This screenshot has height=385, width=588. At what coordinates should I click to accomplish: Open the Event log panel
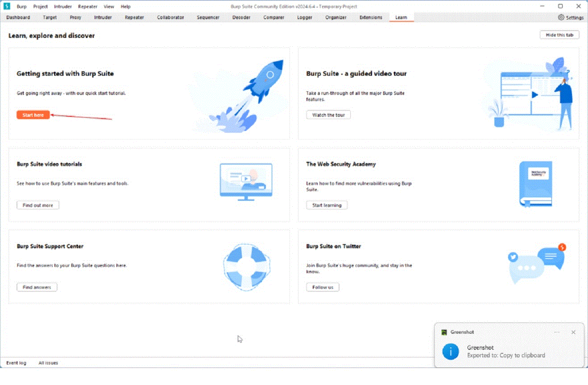pos(16,363)
